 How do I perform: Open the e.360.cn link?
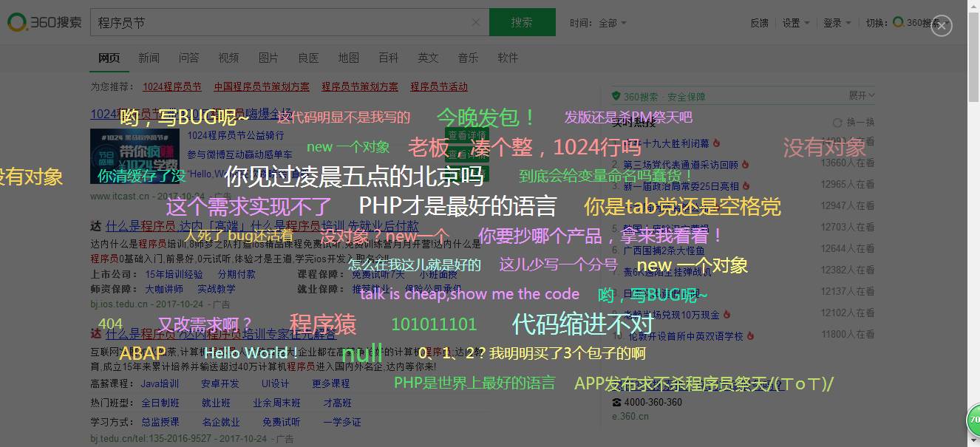click(630, 416)
